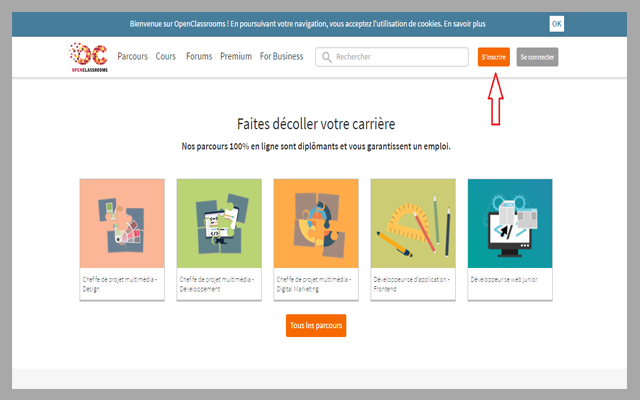Click the OpenClassrooms logo
Viewport: 640px width, 400px height.
(x=88, y=57)
